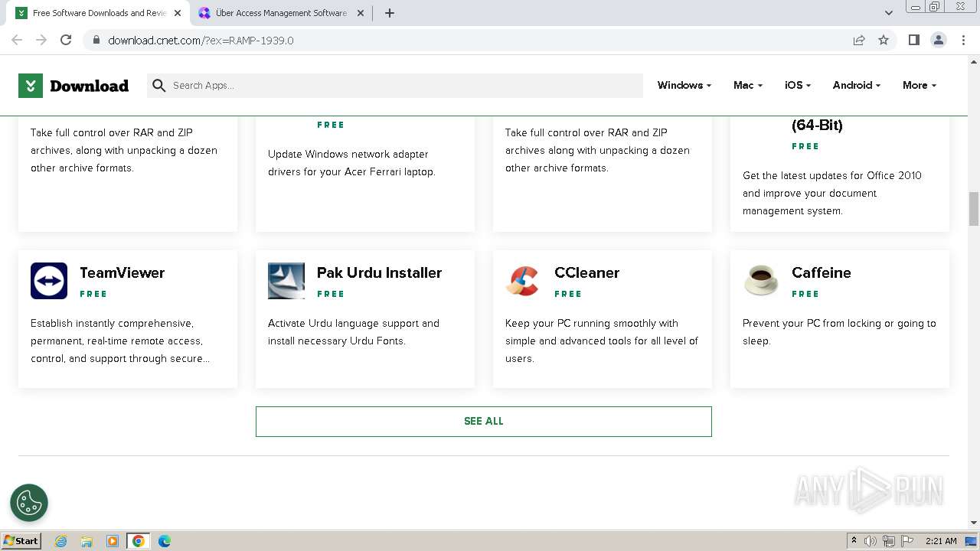The width and height of the screenshot is (980, 551).
Task: Click the Acer Ferrari driver description
Action: [x=351, y=163]
